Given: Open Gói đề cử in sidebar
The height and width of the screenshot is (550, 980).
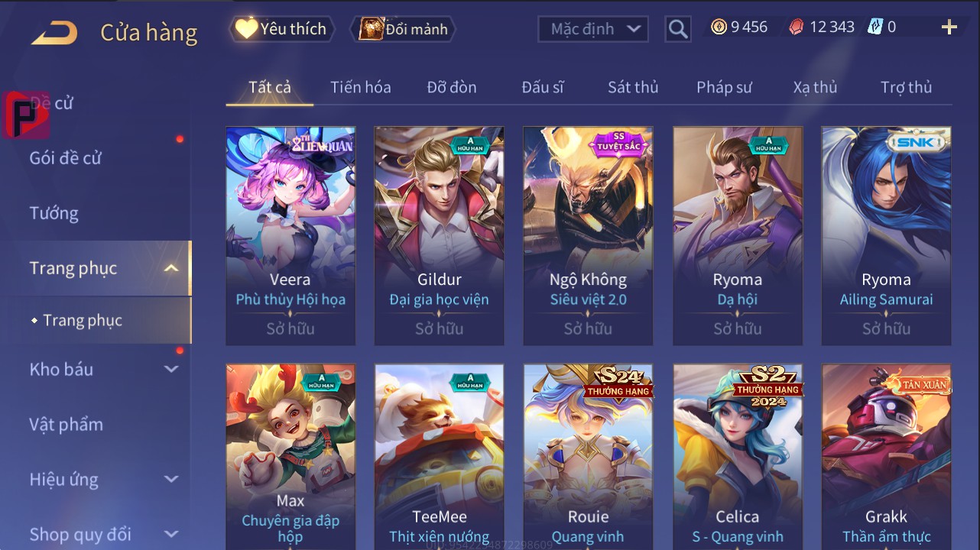Looking at the screenshot, I should [x=66, y=158].
